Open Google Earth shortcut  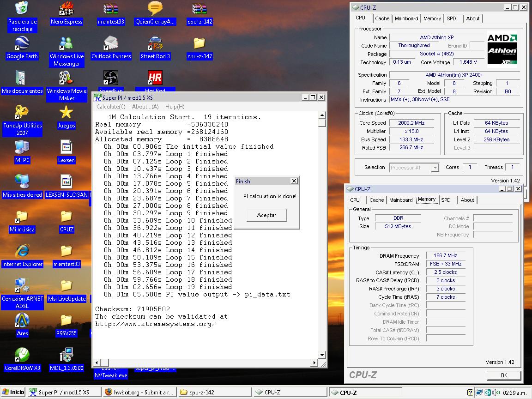pos(22,48)
